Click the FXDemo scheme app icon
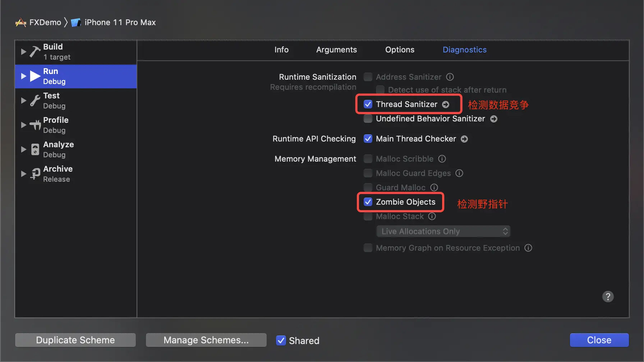This screenshot has height=362, width=644. pos(21,23)
